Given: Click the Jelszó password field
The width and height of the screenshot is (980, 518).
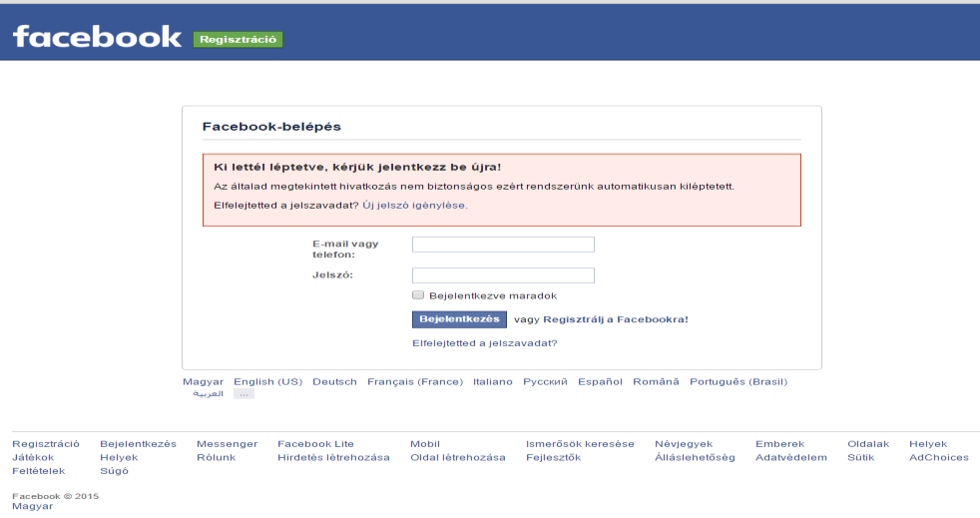Looking at the screenshot, I should pos(503,275).
